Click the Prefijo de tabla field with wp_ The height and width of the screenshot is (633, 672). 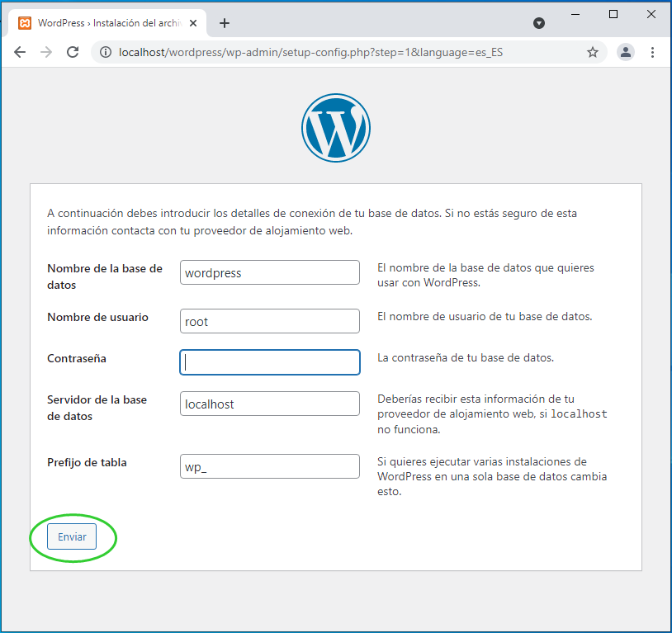(270, 466)
